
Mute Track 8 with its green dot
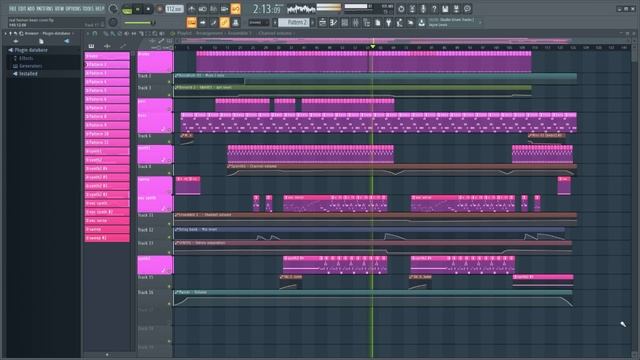[x=169, y=173]
